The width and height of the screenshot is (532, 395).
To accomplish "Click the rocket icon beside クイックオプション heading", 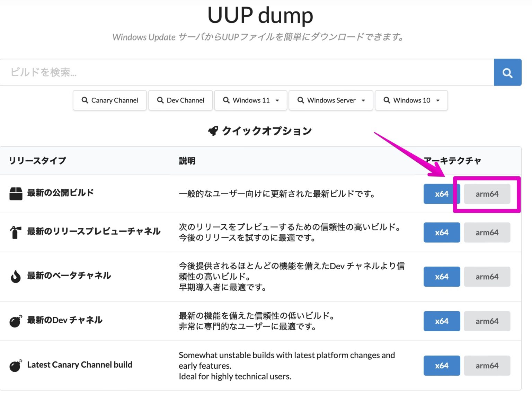I will tap(213, 131).
